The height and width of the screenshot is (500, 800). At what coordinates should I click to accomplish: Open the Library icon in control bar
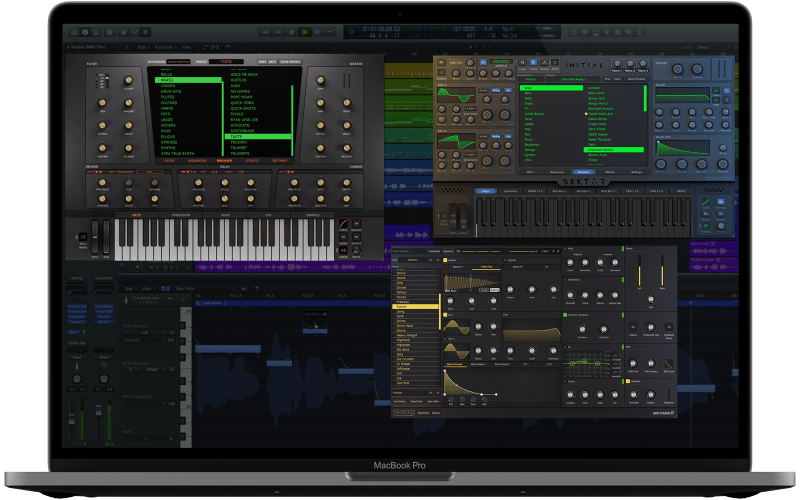tap(73, 32)
